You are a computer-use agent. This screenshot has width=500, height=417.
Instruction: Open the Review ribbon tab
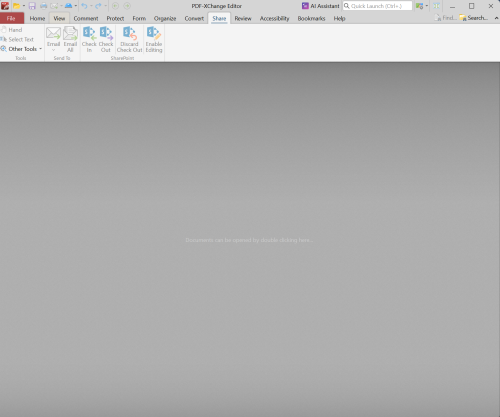click(243, 18)
